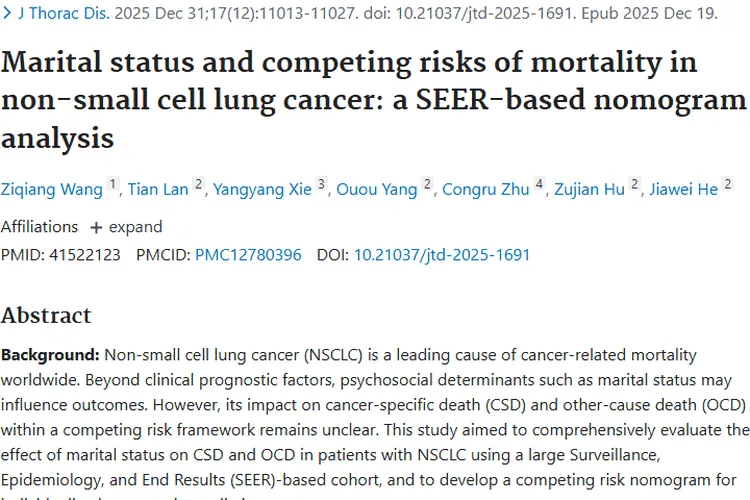Open the PMC12780396 full-text link
This screenshot has height=500, width=750.
pyautogui.click(x=248, y=254)
